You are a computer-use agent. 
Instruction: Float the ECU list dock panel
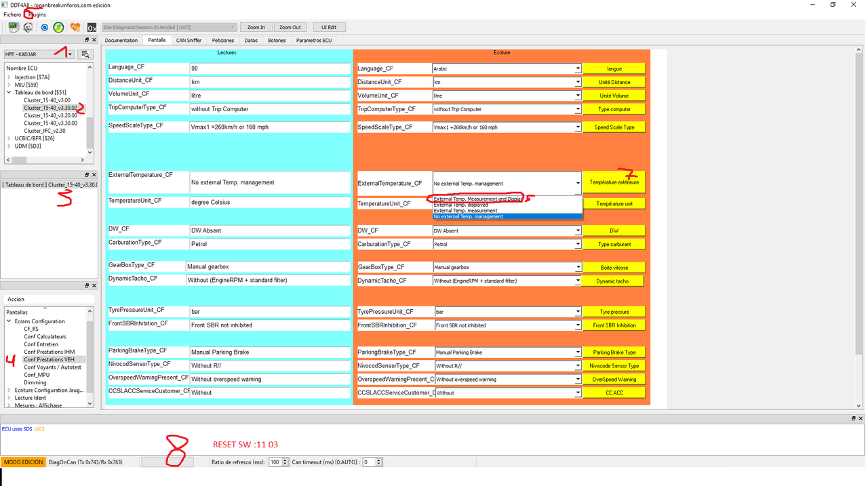[87, 40]
